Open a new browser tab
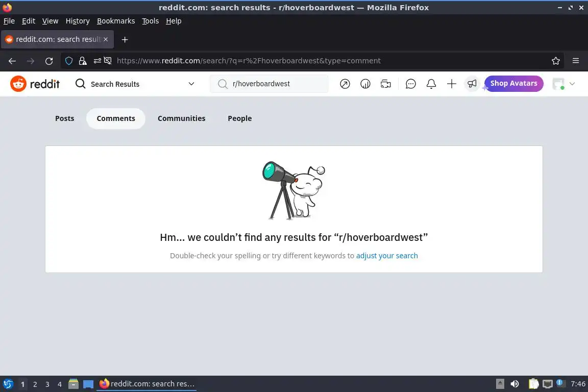The width and height of the screenshot is (588, 392). tap(125, 39)
